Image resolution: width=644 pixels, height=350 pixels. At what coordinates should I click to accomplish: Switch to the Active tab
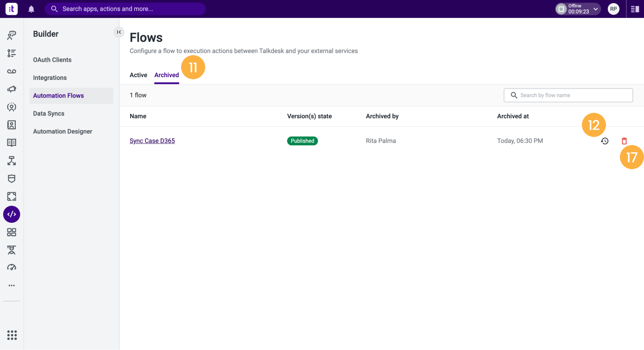(x=139, y=75)
